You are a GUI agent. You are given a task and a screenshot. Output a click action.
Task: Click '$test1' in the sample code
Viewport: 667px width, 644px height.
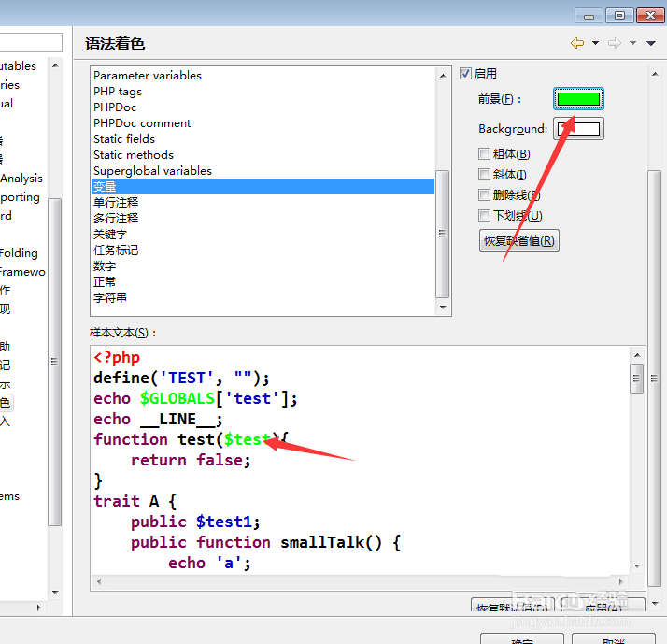coord(224,522)
